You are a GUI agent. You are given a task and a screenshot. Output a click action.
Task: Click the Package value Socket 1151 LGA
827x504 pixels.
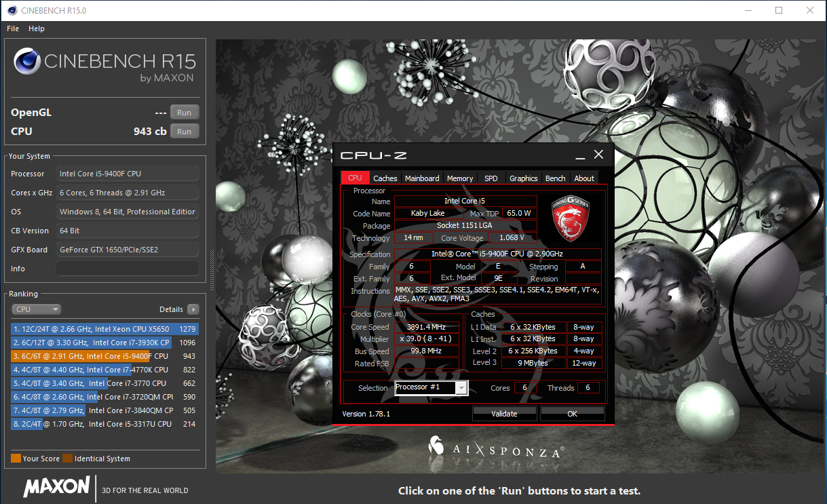coord(465,225)
